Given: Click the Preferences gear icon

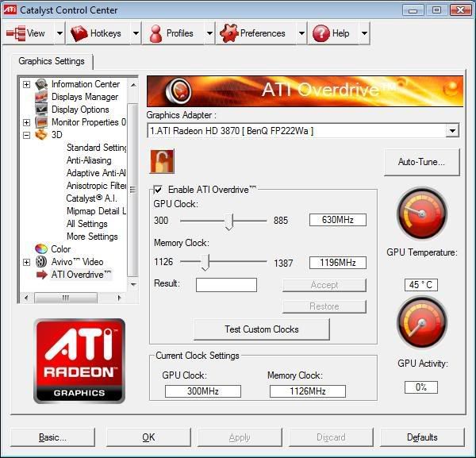Looking at the screenshot, I should click(228, 33).
